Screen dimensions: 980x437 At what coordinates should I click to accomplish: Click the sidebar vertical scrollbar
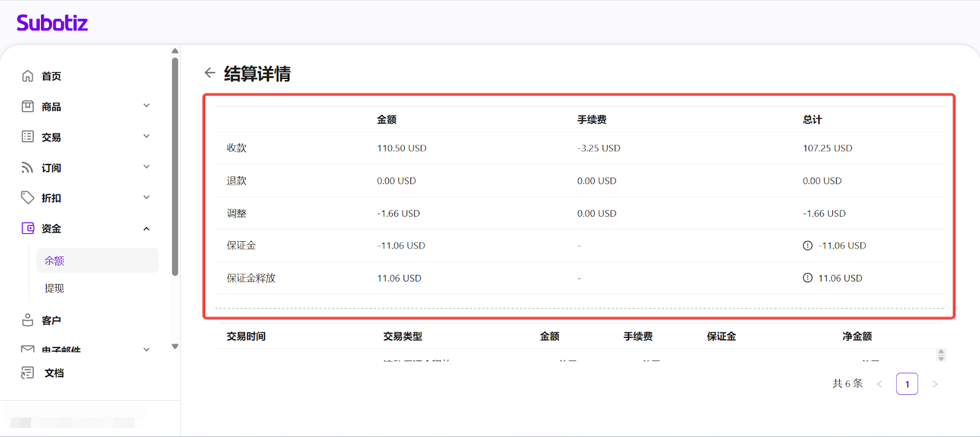[x=175, y=165]
